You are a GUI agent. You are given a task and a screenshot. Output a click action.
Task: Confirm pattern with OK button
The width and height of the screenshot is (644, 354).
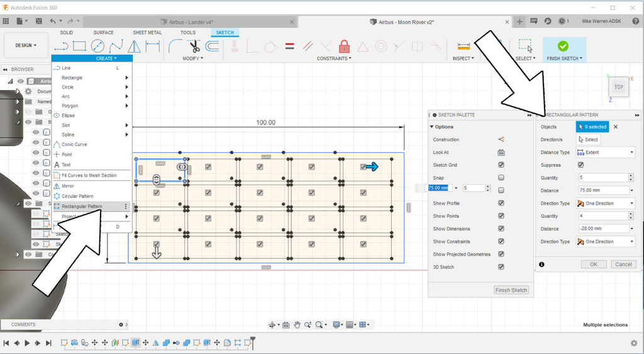click(x=594, y=264)
